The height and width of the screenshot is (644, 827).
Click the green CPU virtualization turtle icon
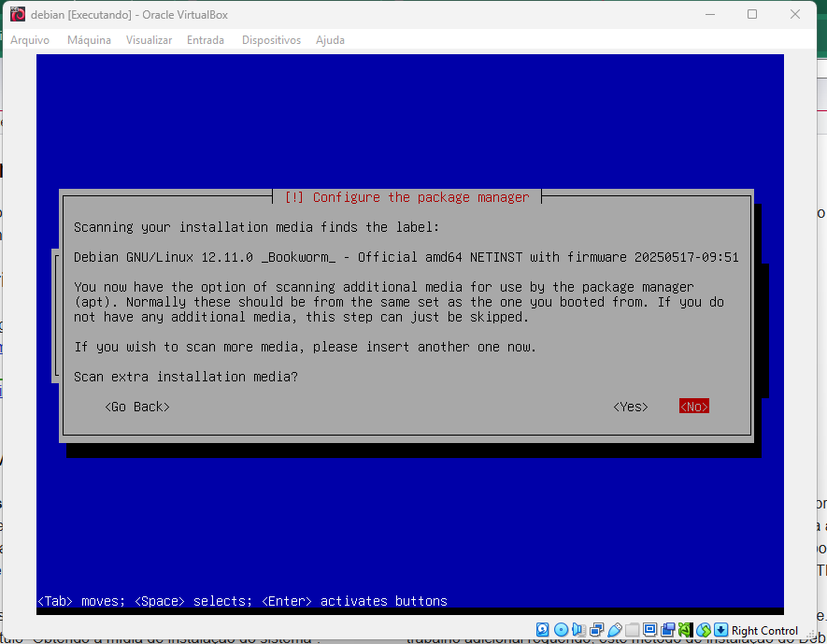[x=685, y=630]
